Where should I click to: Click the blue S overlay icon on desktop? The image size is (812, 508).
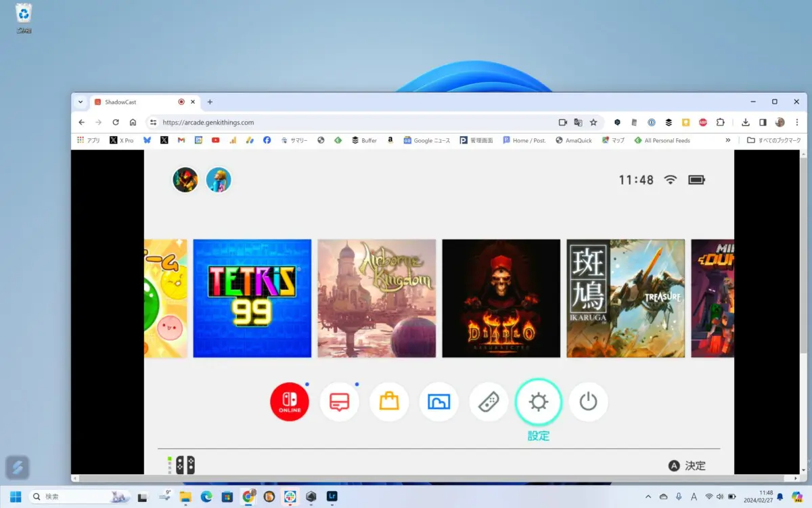pyautogui.click(x=17, y=467)
